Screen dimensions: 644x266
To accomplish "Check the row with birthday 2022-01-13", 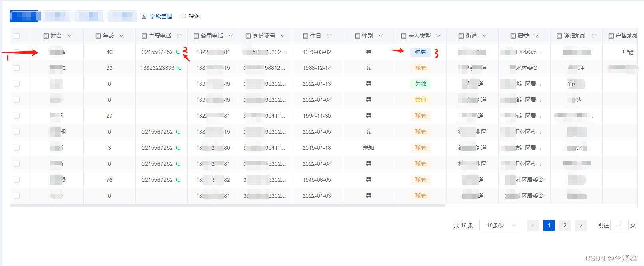I will point(17,84).
